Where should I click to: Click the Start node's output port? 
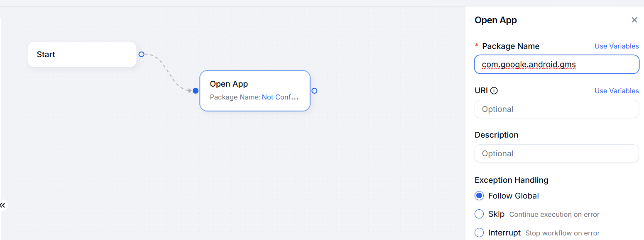pos(141,54)
